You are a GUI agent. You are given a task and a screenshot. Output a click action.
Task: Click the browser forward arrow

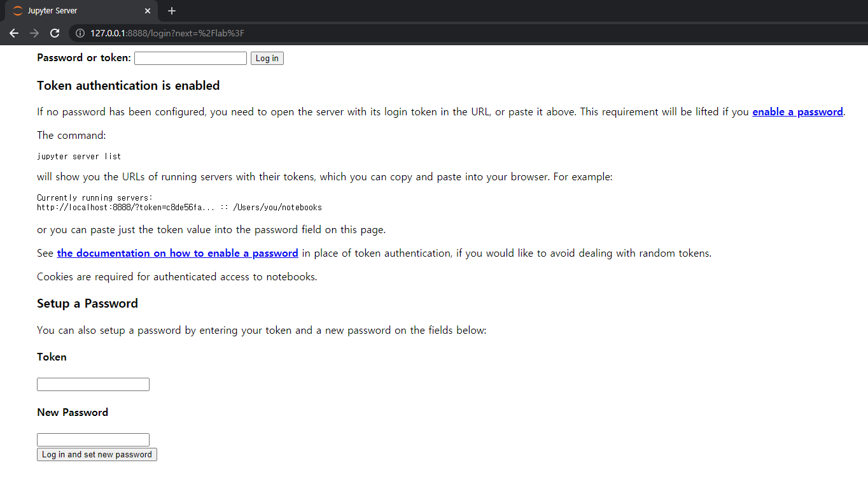click(34, 33)
